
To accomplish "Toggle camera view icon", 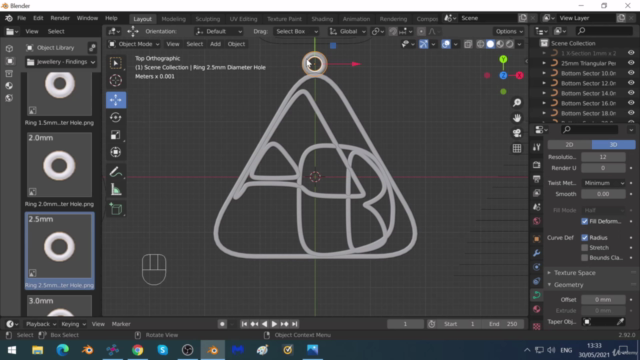I will click(517, 133).
